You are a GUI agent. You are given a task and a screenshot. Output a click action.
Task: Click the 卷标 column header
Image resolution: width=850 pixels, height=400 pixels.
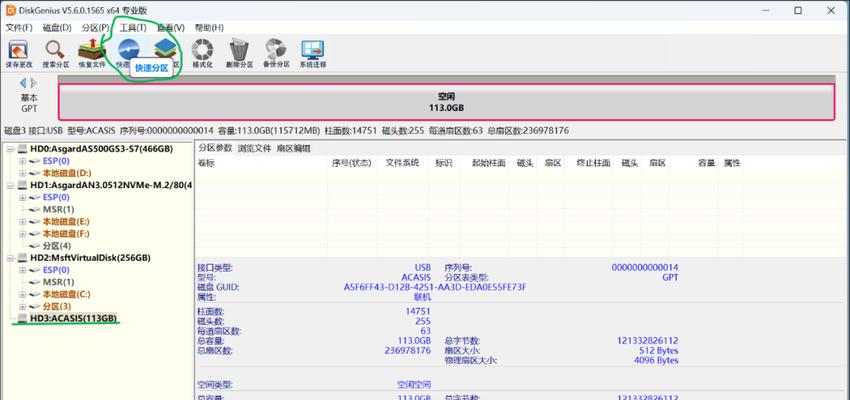pos(205,163)
